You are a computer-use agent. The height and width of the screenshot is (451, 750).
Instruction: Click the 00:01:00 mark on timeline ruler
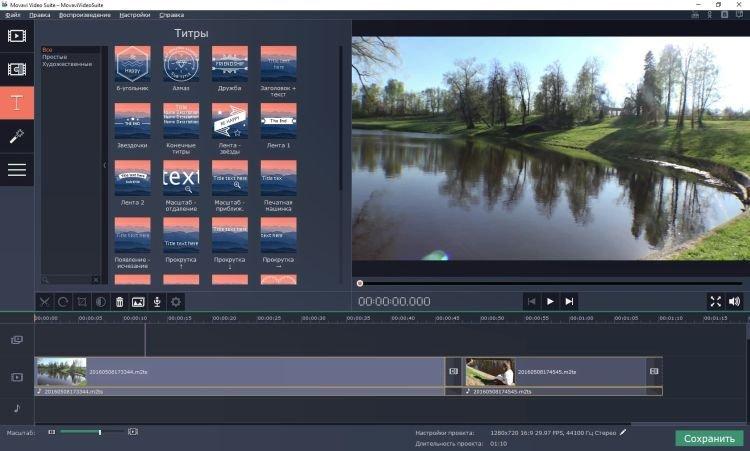581,318
